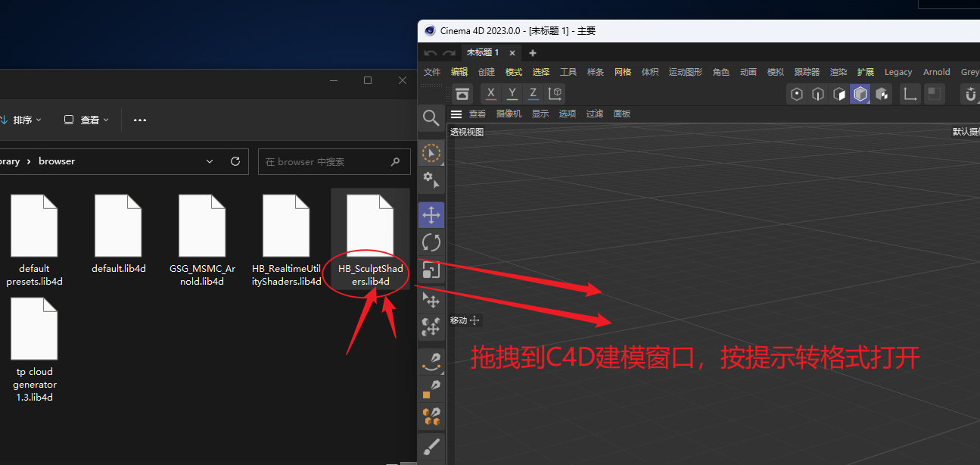The image size is (980, 465).
Task: Toggle the Z axis lock
Action: click(533, 93)
